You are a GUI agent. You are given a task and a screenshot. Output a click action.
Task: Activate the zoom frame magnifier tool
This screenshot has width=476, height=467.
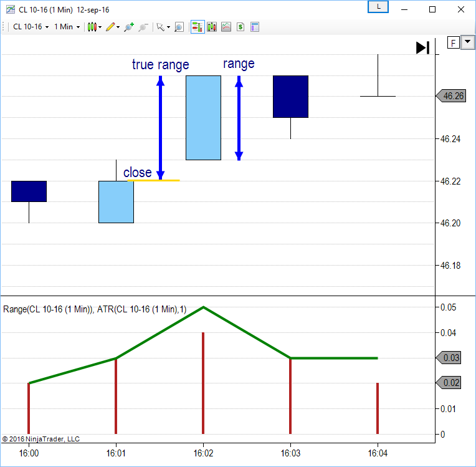[179, 27]
